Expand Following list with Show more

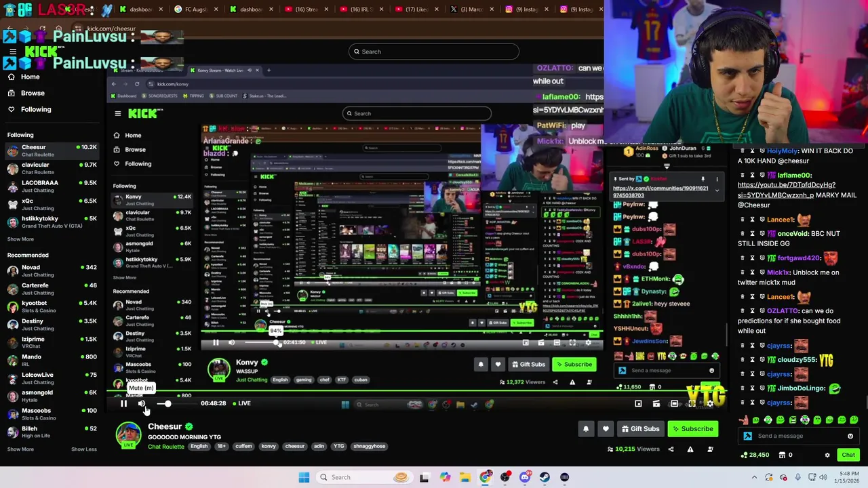(20, 239)
